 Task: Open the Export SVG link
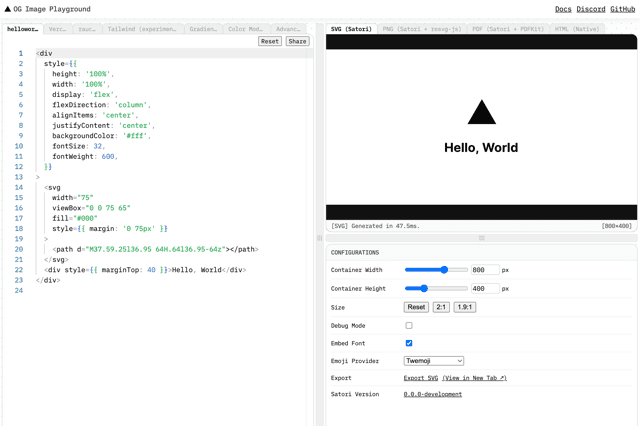(421, 378)
